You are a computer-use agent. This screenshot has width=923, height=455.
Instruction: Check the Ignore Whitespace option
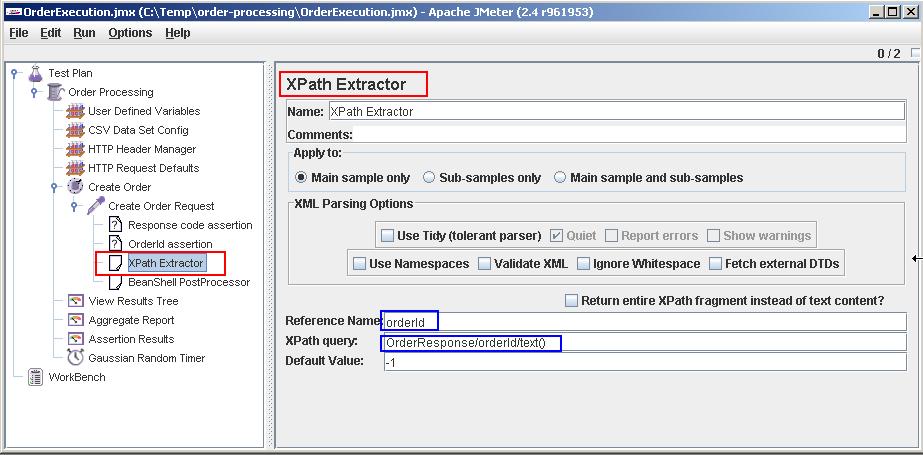pos(583,264)
